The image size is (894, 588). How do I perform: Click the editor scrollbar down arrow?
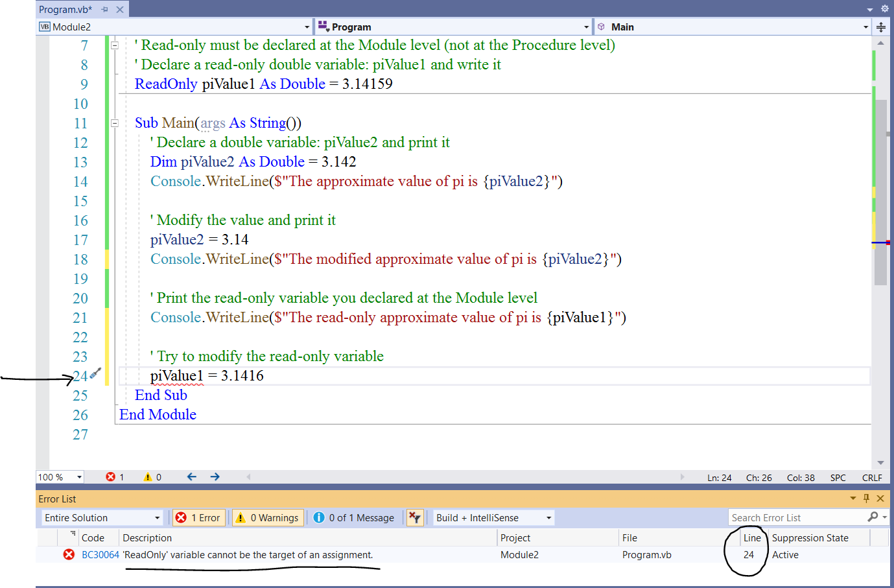pyautogui.click(x=880, y=463)
